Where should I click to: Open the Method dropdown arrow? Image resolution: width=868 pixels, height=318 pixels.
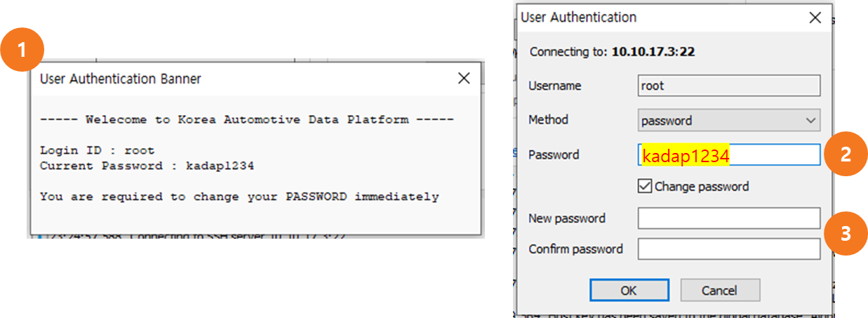811,120
